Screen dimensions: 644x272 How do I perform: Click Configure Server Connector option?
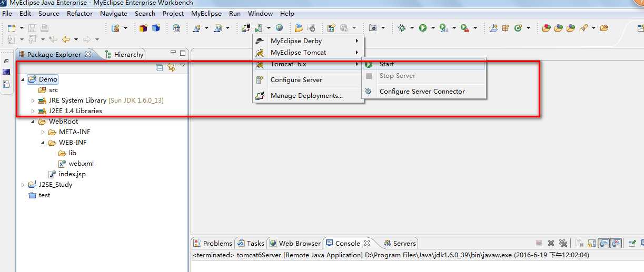423,92
